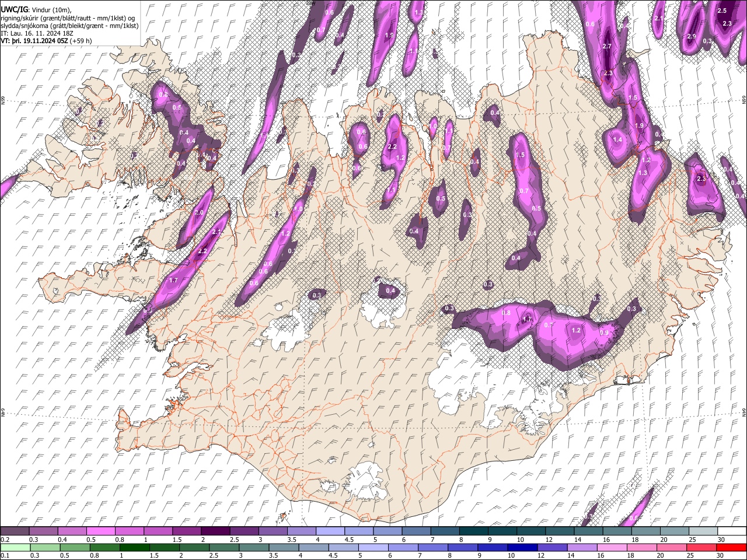This screenshot has height=560, width=747.
Task: Click the 0.9 value in the southeast snow patch
Action: (x=604, y=332)
